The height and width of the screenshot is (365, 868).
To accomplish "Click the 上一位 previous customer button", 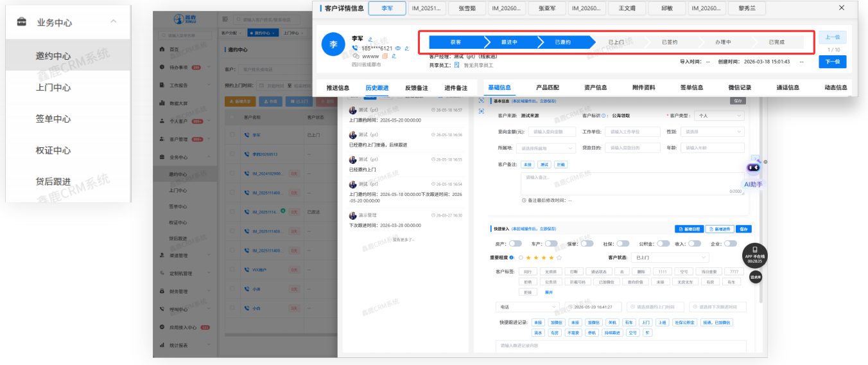I will (832, 37).
